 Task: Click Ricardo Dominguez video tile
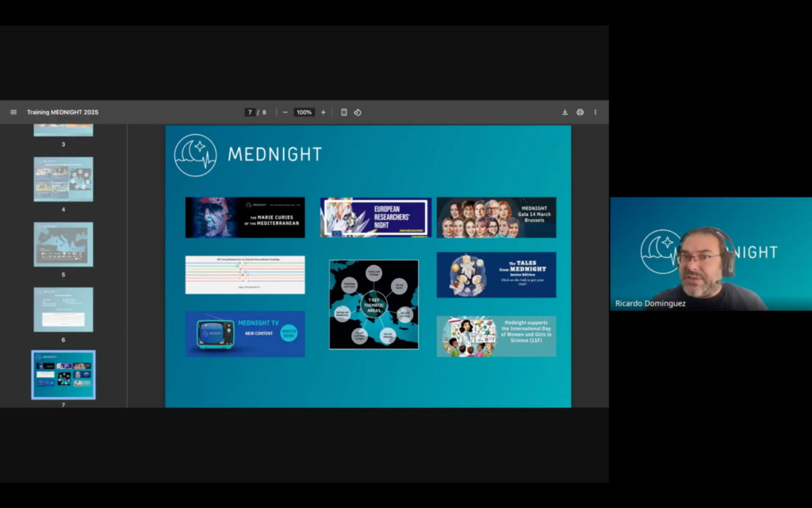[x=711, y=253]
